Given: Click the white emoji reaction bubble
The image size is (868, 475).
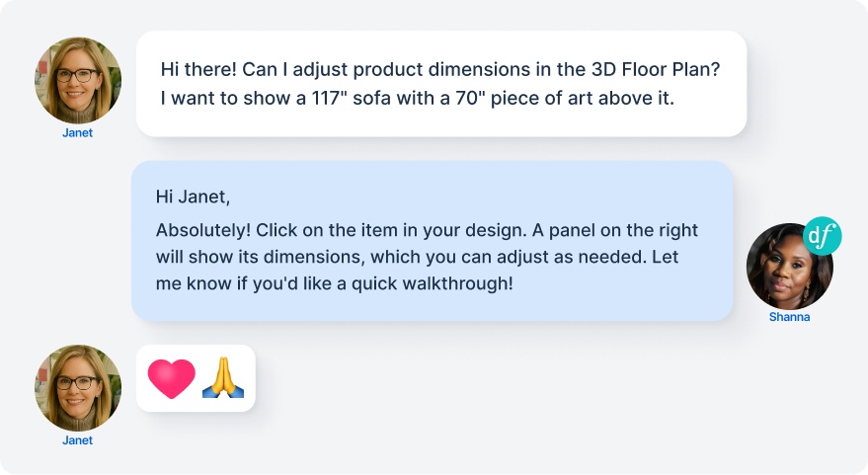Looking at the screenshot, I should click(196, 378).
